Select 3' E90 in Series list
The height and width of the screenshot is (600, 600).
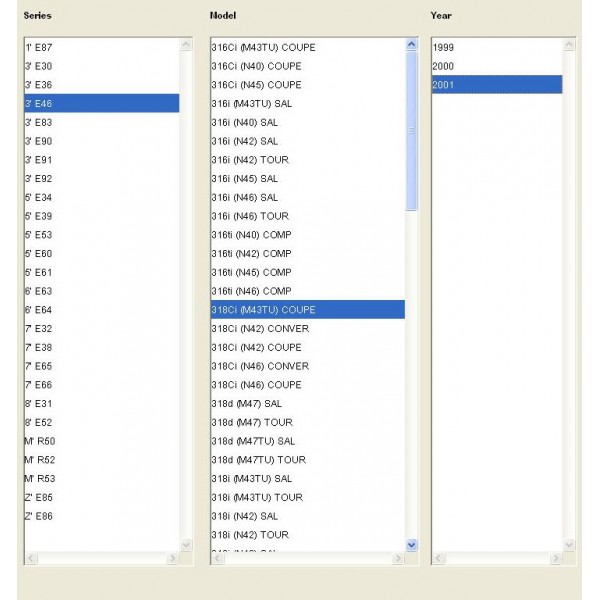point(102,141)
